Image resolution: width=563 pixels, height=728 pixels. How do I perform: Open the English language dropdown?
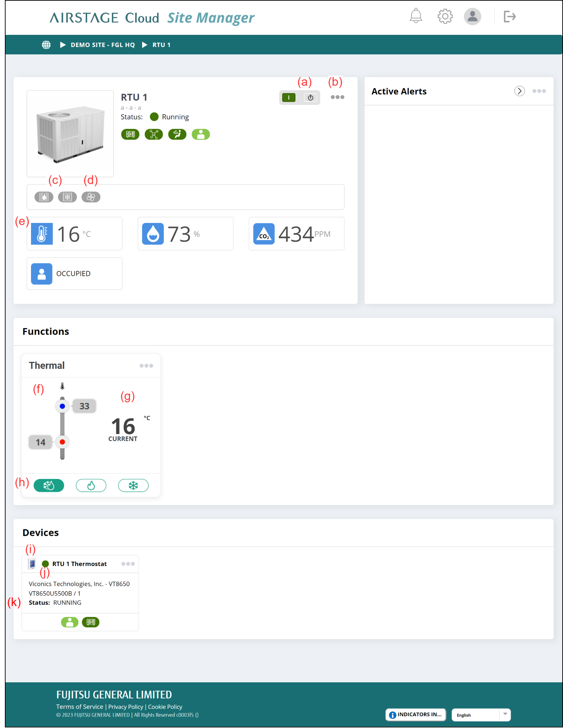[x=481, y=715]
